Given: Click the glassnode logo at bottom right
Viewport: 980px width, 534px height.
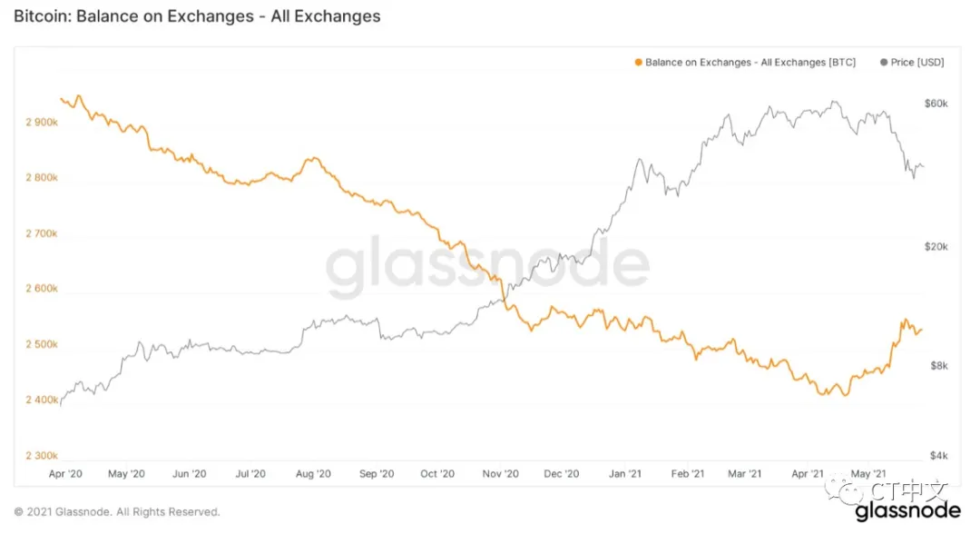Looking at the screenshot, I should pyautogui.click(x=906, y=511).
